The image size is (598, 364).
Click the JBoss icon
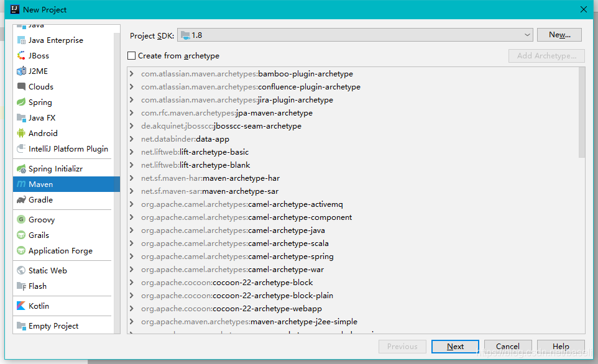[21, 56]
